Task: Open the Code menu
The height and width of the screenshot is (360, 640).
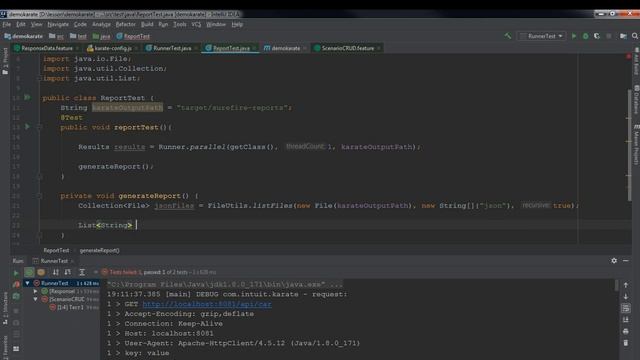Action: coord(80,24)
